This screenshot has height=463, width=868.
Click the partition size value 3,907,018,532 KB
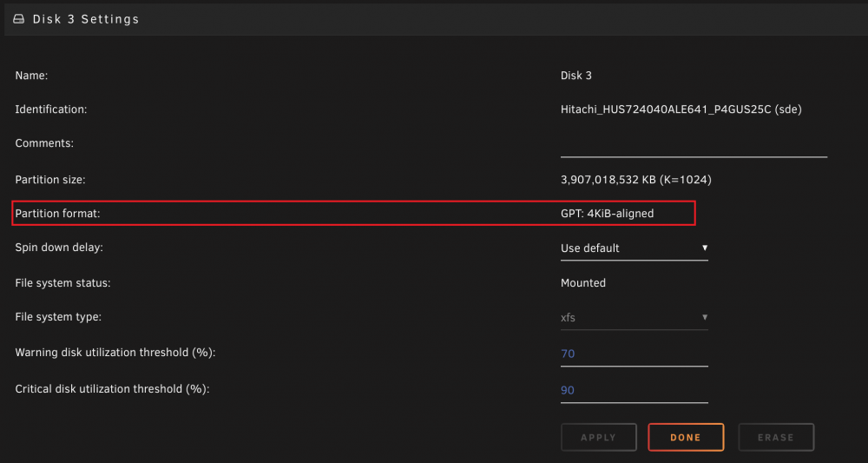(x=636, y=180)
